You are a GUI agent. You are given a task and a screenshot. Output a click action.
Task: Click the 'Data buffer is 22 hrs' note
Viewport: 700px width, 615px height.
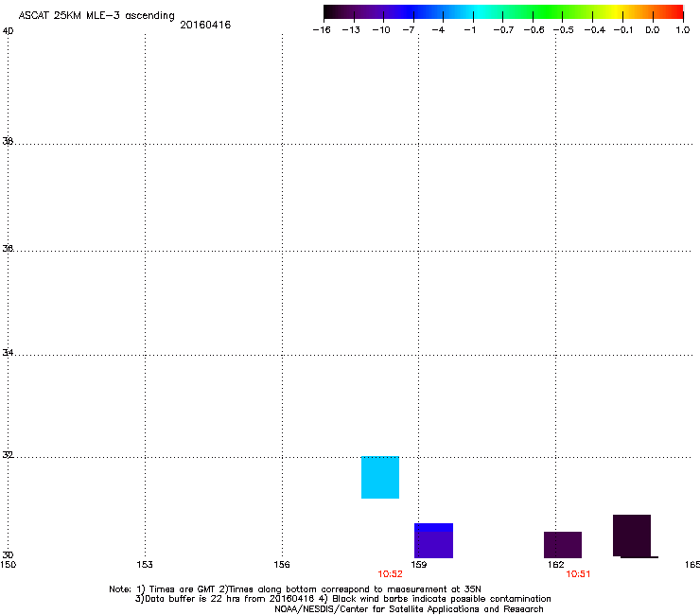[x=342, y=599]
